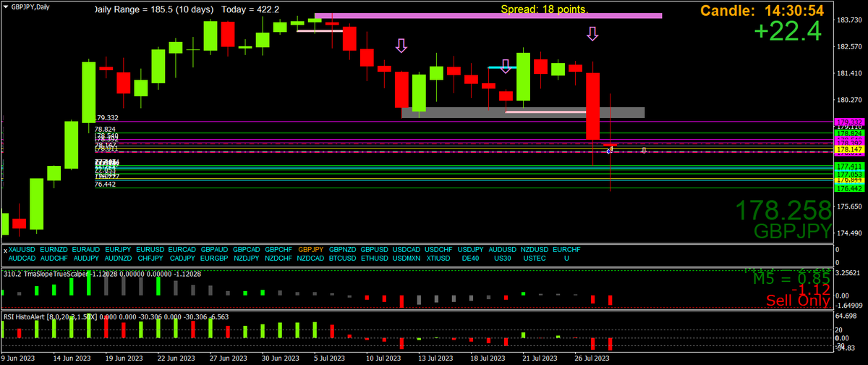868x365 pixels.
Task: Click the M5 = 0.85 slope reading
Action: [x=791, y=277]
